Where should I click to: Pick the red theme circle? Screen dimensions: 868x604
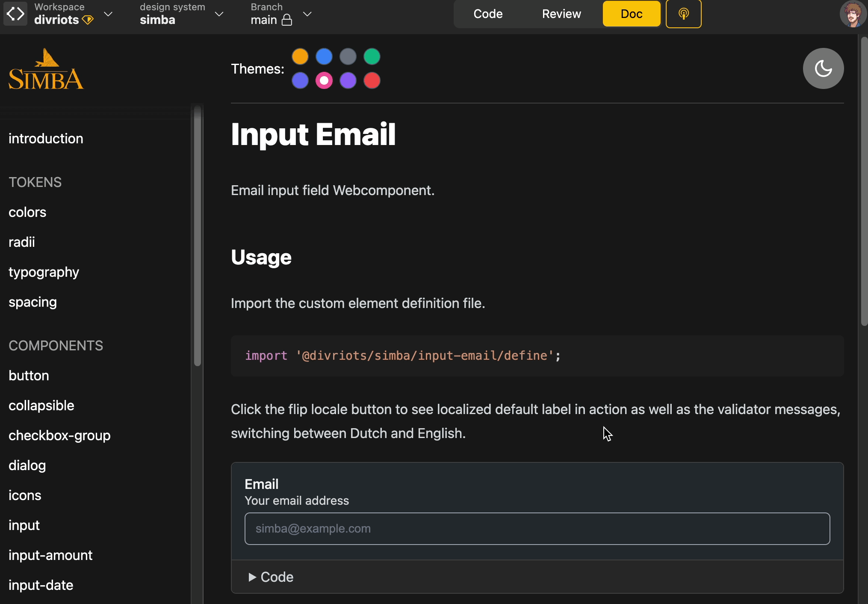coord(372,80)
